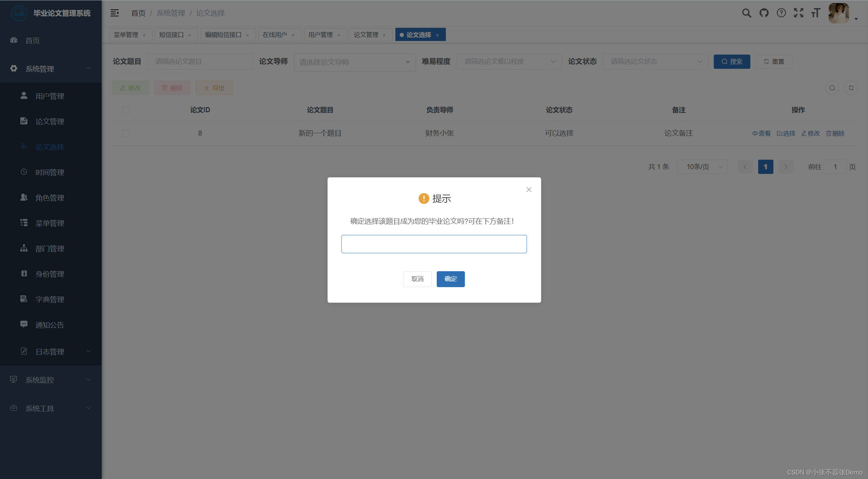Open the help documentation icon
868x479 pixels.
click(x=781, y=13)
